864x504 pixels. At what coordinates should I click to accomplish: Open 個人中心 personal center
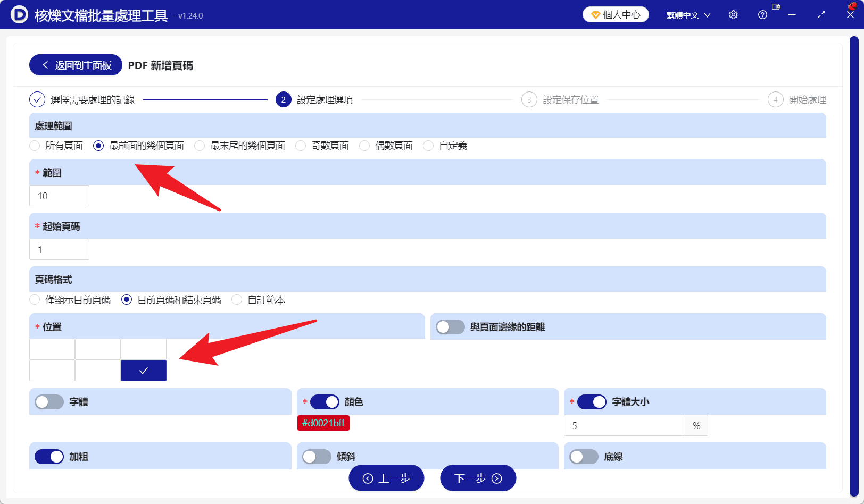(616, 15)
